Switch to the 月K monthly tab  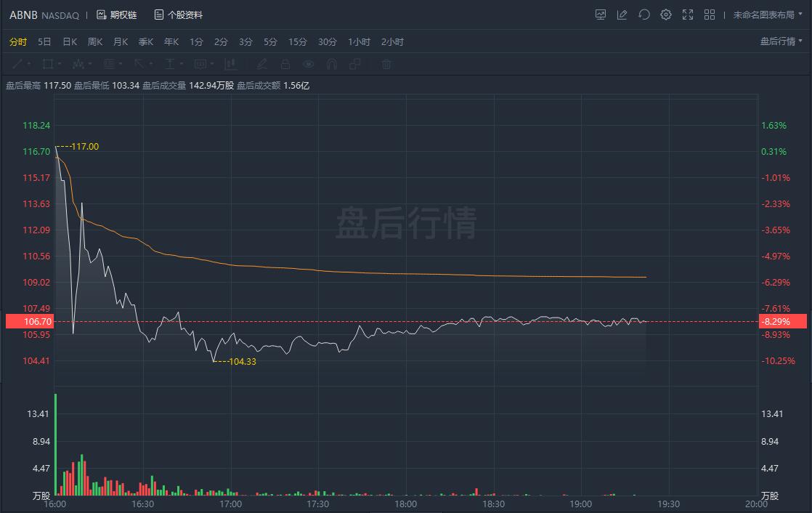pyautogui.click(x=121, y=42)
